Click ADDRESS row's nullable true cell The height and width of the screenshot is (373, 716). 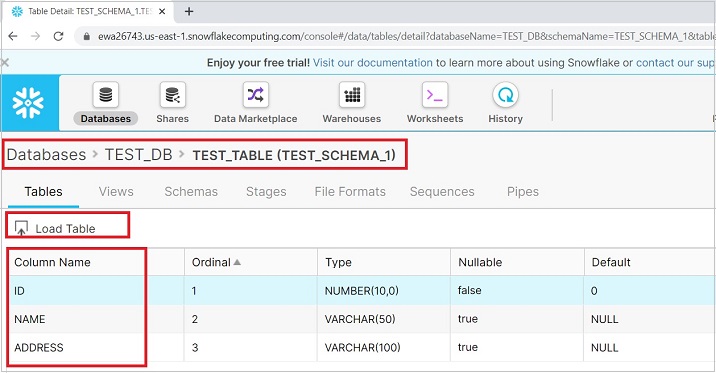[x=468, y=347]
